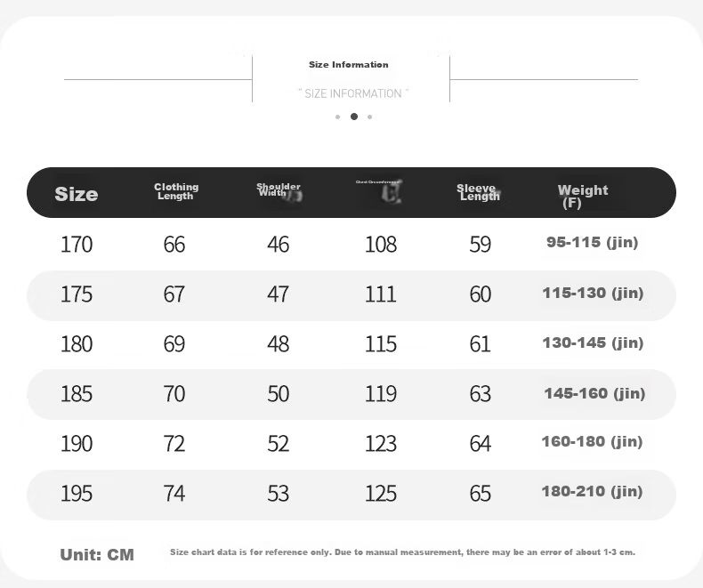Click the Clothing Length column header
Screen dimensions: 703x588
click(176, 191)
